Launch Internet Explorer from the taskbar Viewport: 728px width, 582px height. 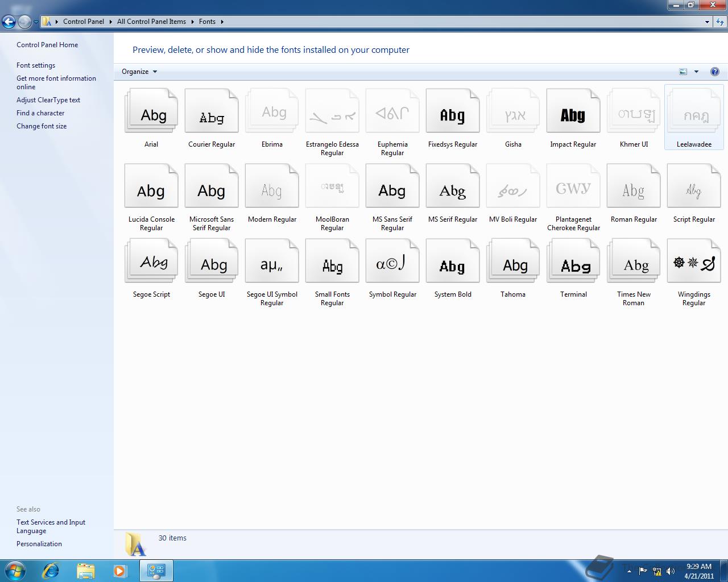(x=51, y=571)
